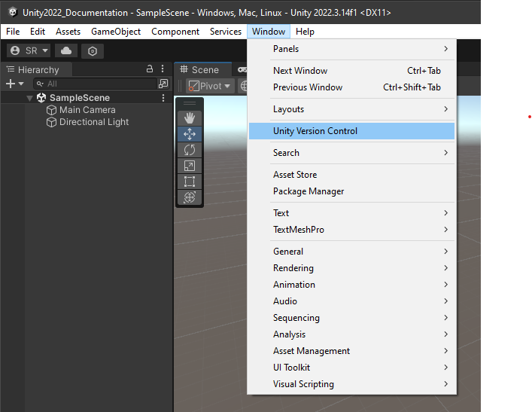The width and height of the screenshot is (532, 412).
Task: Click the Hierarchy search field
Action: [99, 84]
